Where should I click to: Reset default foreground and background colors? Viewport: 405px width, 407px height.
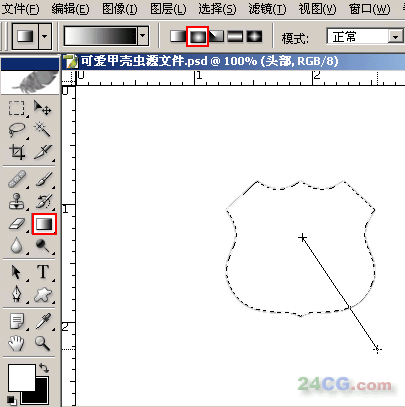[x=12, y=399]
